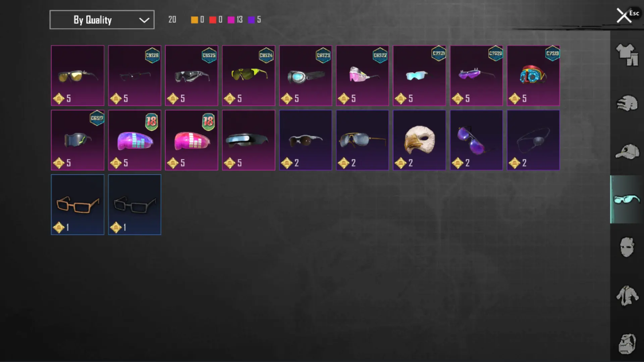Filter by the red quality swatch

pos(213,20)
